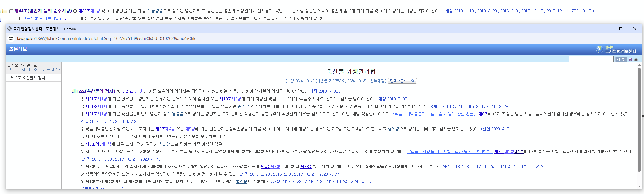Click <신설 2020. 4. 7.> note in paragraph ⑤

tap(496, 129)
